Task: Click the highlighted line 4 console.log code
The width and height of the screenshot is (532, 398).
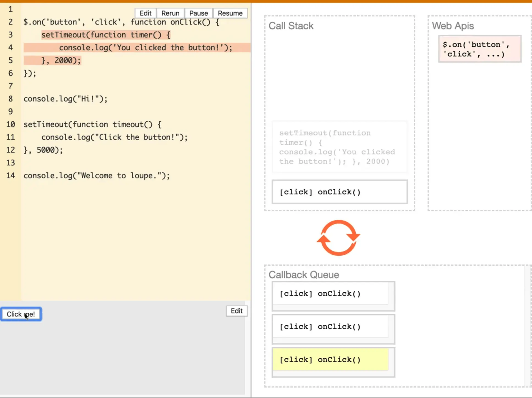Action: (x=146, y=48)
